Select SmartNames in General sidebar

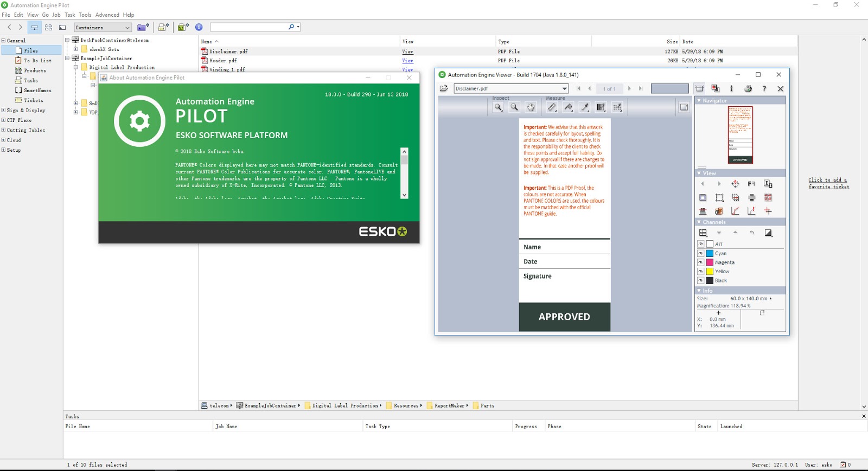pos(34,91)
